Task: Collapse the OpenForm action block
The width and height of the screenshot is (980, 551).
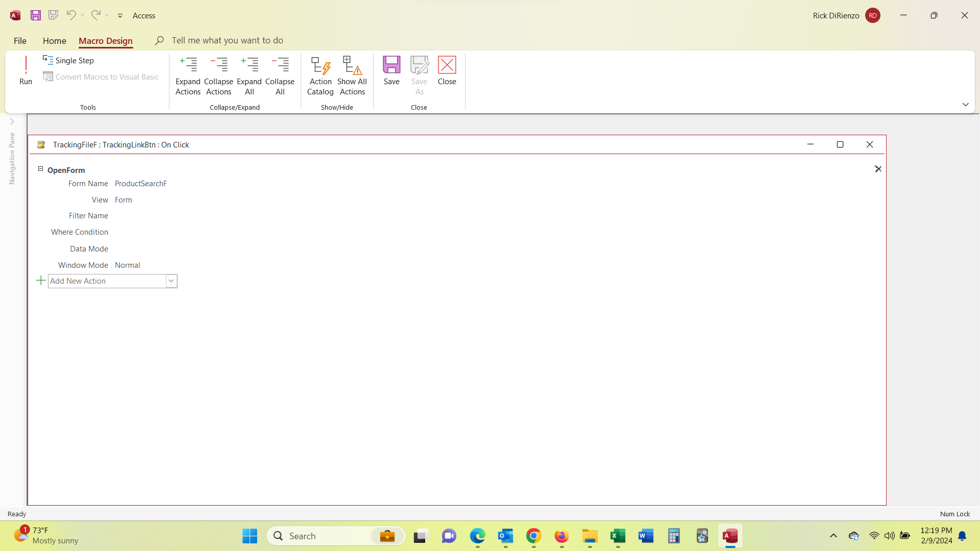Action: [40, 168]
